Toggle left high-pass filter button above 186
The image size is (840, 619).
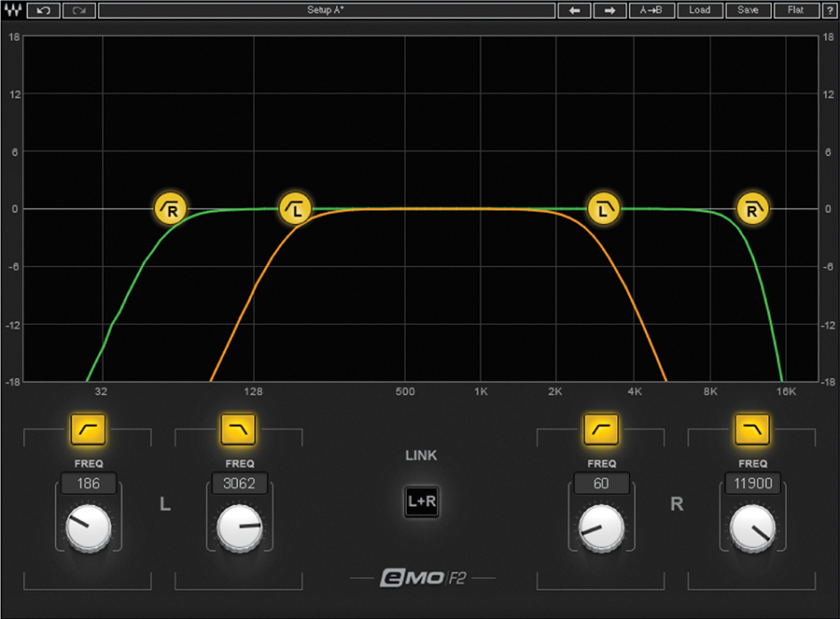point(88,429)
